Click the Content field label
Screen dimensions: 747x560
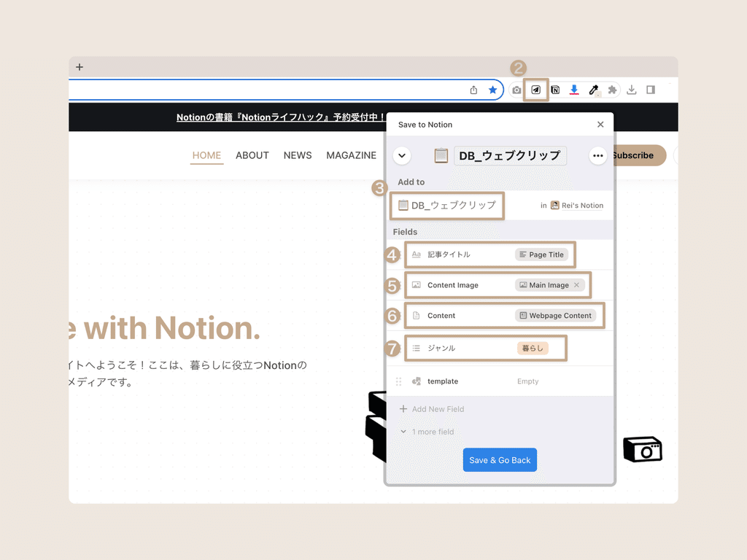441,316
